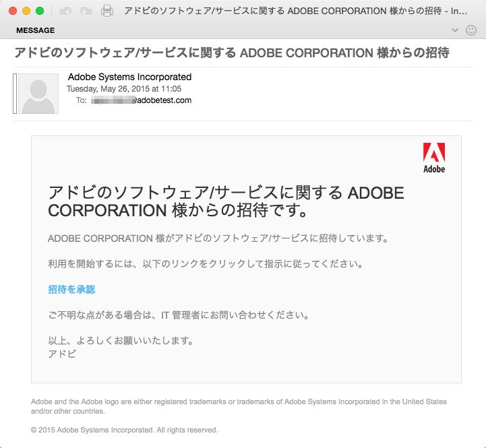
Task: Click the Adobe trademark notice in the footer
Action: [x=239, y=406]
